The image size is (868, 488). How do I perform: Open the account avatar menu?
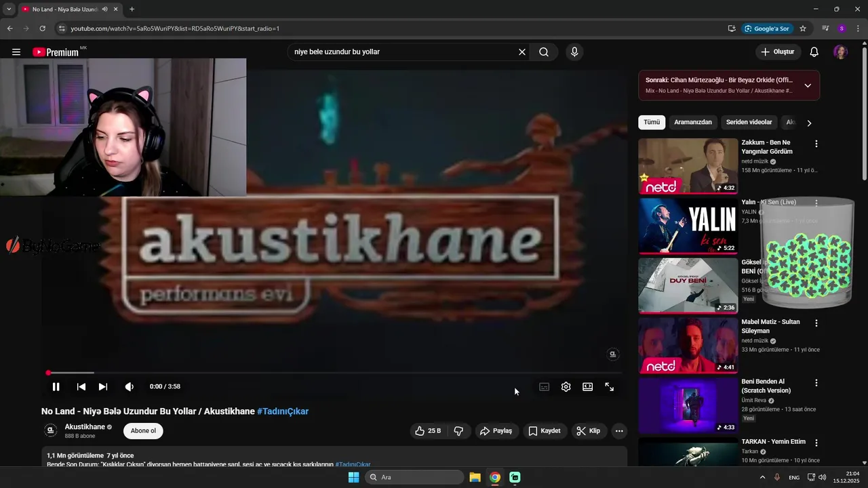point(840,52)
